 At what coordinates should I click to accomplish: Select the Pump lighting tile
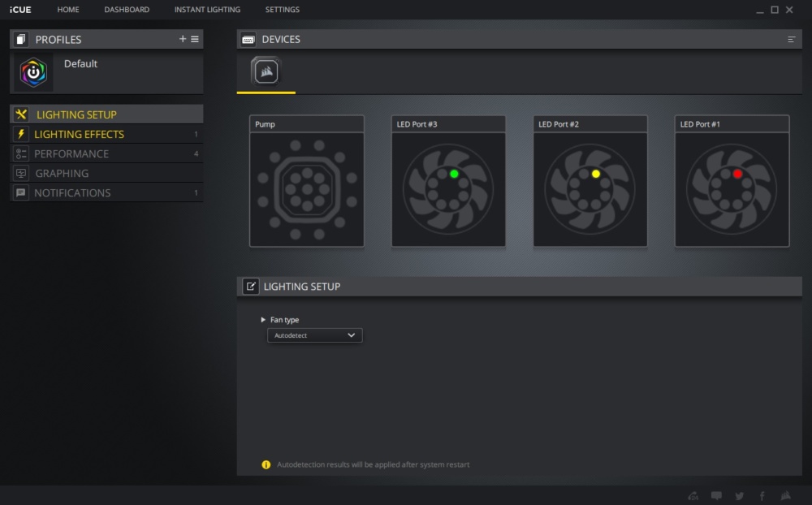pyautogui.click(x=307, y=181)
